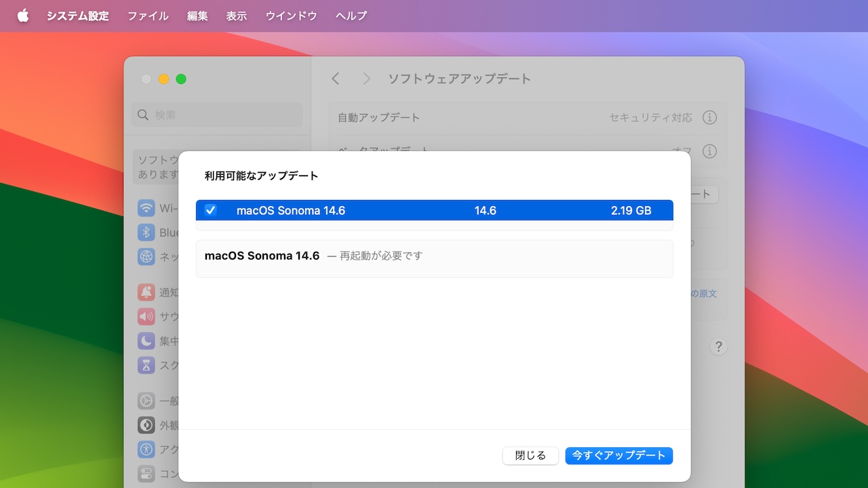The image size is (868, 488).
Task: Open the ファイル menu
Action: point(148,16)
